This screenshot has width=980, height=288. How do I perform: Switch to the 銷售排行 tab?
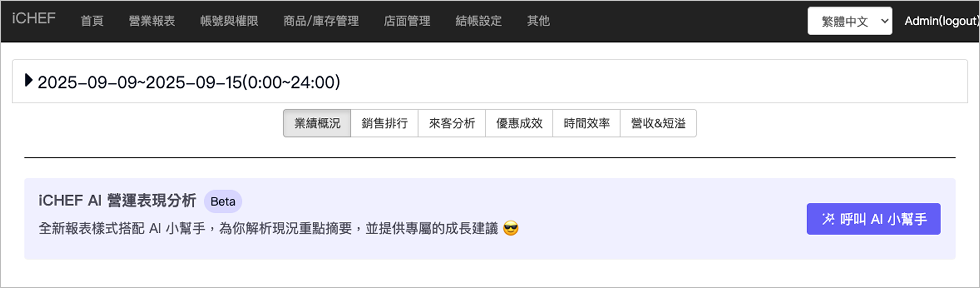coord(384,123)
